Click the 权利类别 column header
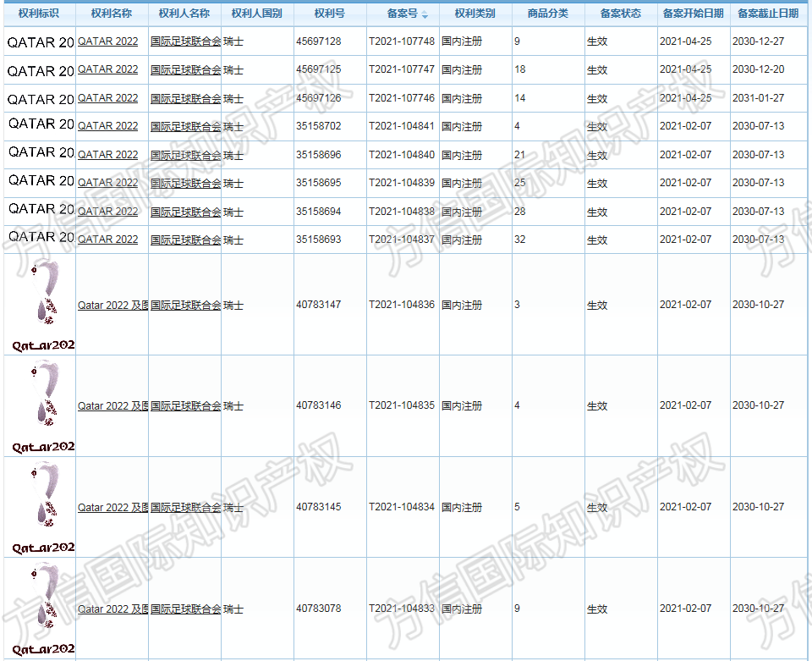The image size is (812, 661). coord(475,14)
